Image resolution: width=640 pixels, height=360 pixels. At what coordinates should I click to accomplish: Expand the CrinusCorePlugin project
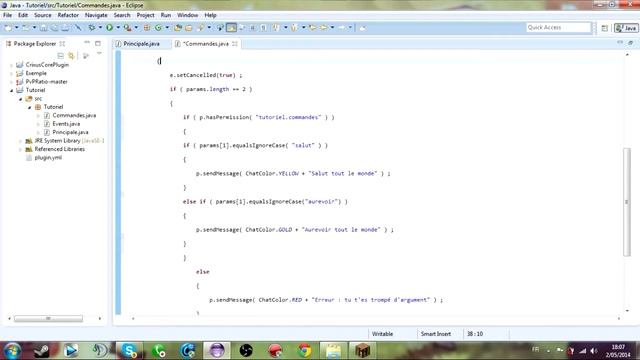pos(11,65)
